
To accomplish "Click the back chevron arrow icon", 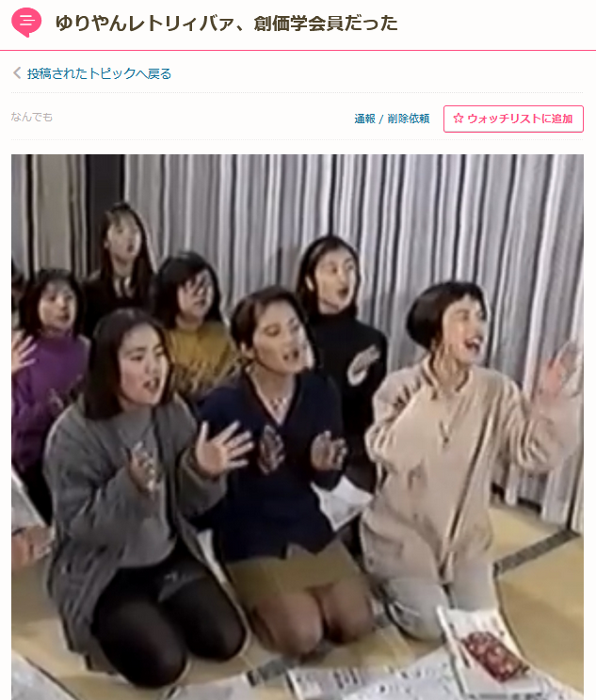I will [17, 72].
